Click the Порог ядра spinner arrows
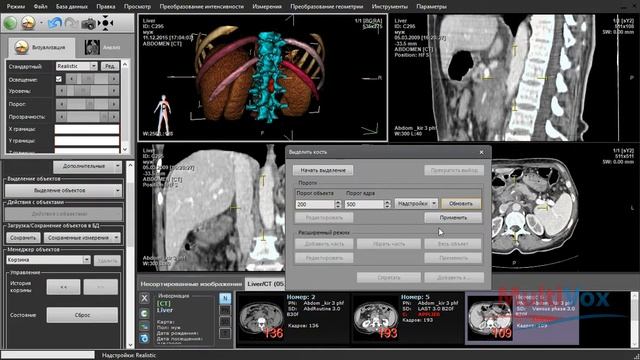 tap(387, 204)
